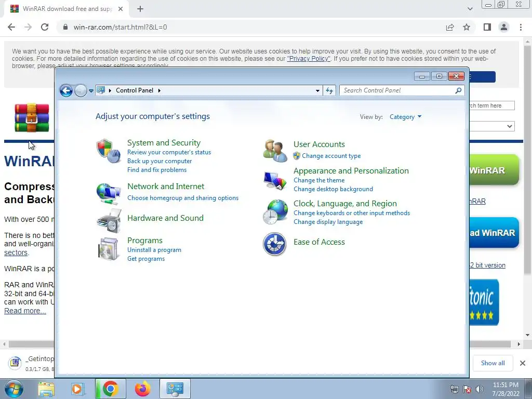The height and width of the screenshot is (399, 532).
Task: Share this page icon in Chrome
Action: [450, 27]
